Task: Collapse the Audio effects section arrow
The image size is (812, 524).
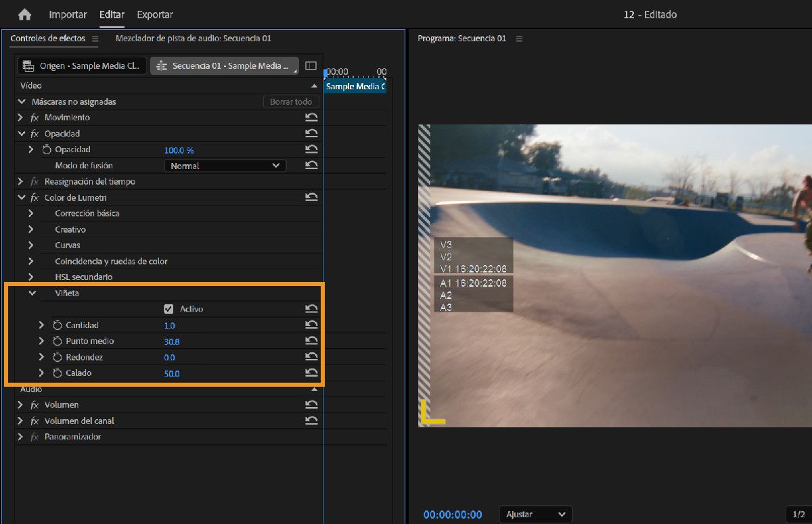Action: (x=314, y=389)
